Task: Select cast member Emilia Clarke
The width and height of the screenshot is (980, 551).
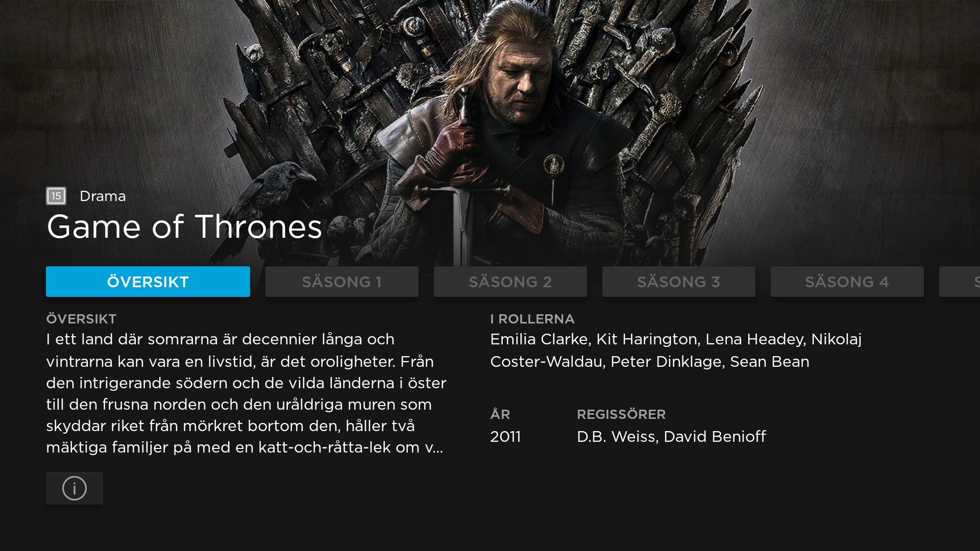Action: point(539,339)
